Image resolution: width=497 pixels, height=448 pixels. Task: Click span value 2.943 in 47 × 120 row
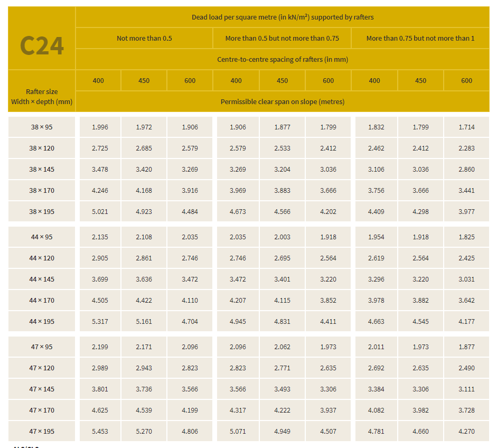(144, 368)
